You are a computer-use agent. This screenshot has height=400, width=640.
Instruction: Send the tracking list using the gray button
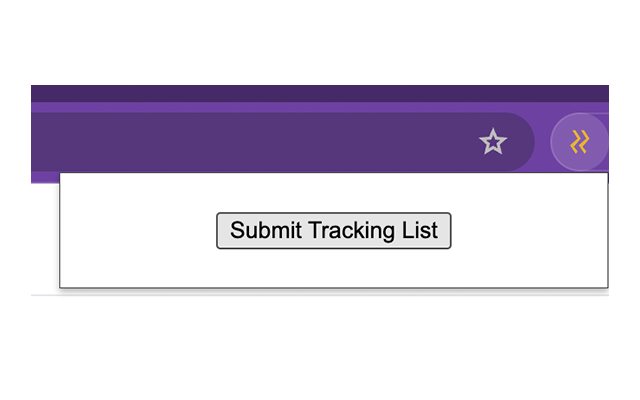333,231
